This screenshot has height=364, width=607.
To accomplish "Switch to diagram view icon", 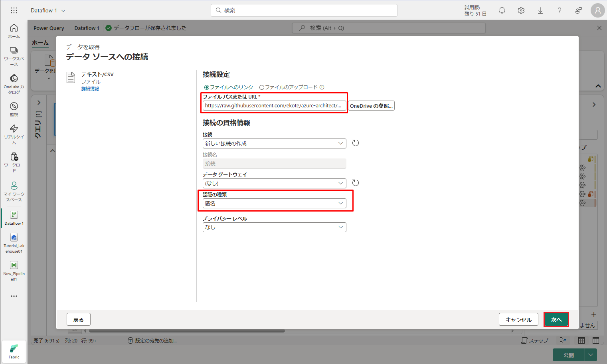I will click(x=563, y=340).
